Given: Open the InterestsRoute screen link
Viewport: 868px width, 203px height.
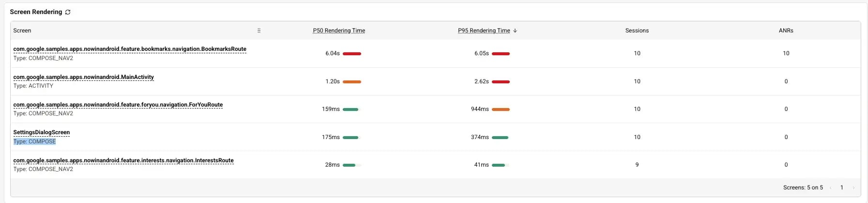Looking at the screenshot, I should (x=123, y=160).
